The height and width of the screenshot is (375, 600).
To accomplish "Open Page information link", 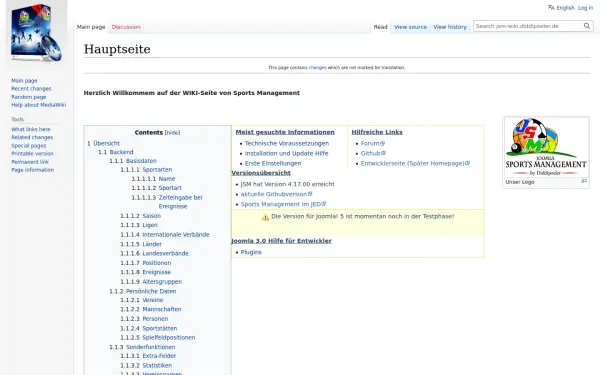I will 33,170.
